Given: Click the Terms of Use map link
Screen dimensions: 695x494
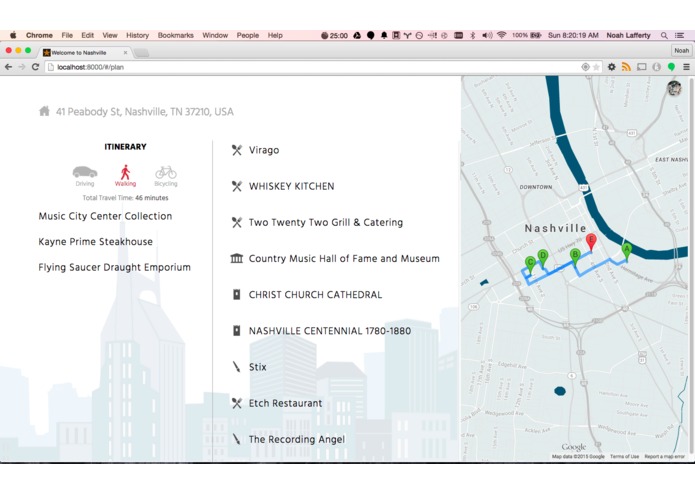Looking at the screenshot, I should pos(624,456).
